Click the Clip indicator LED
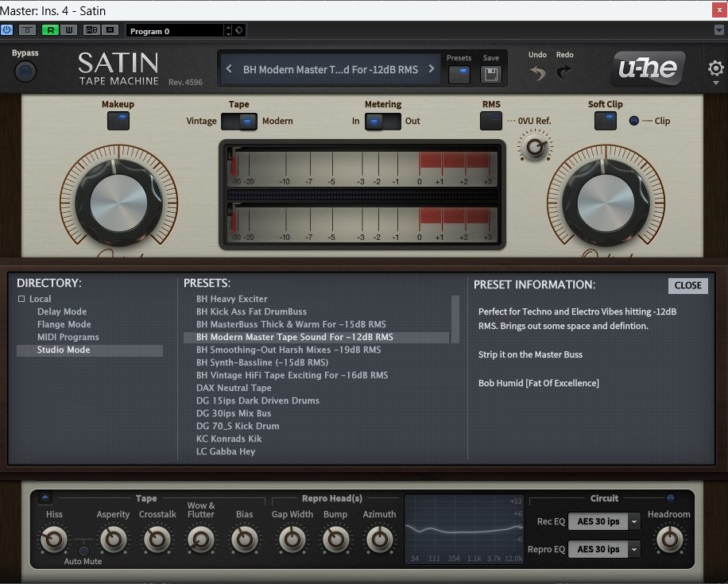728x584 pixels. click(633, 121)
